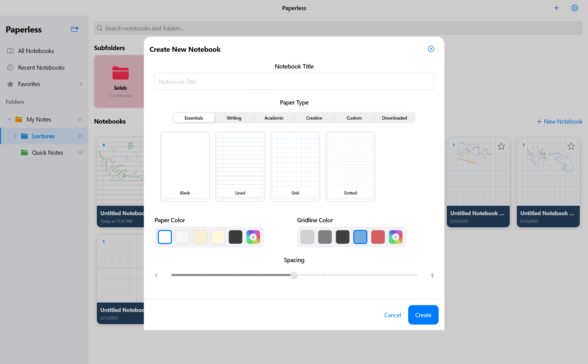This screenshot has height=364, width=588.
Task: Open rightmost Untitled Notebook thumbnail
Action: pyautogui.click(x=548, y=182)
